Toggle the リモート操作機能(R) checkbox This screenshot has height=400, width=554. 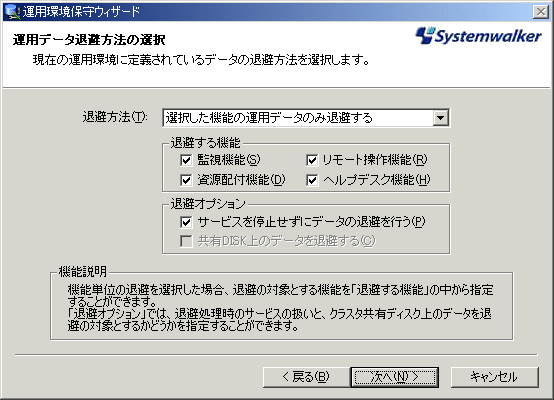[x=312, y=160]
